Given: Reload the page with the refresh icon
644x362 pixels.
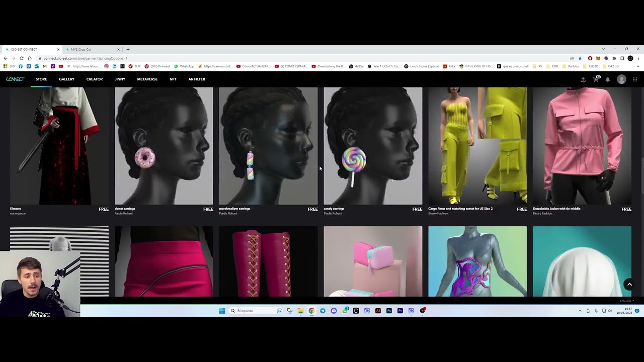Looking at the screenshot, I should click(x=21, y=58).
